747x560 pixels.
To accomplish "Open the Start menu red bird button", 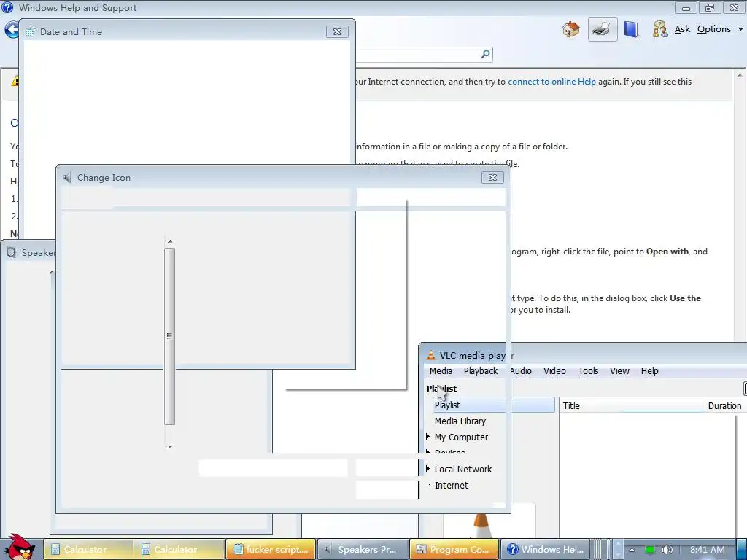I will point(18,547).
